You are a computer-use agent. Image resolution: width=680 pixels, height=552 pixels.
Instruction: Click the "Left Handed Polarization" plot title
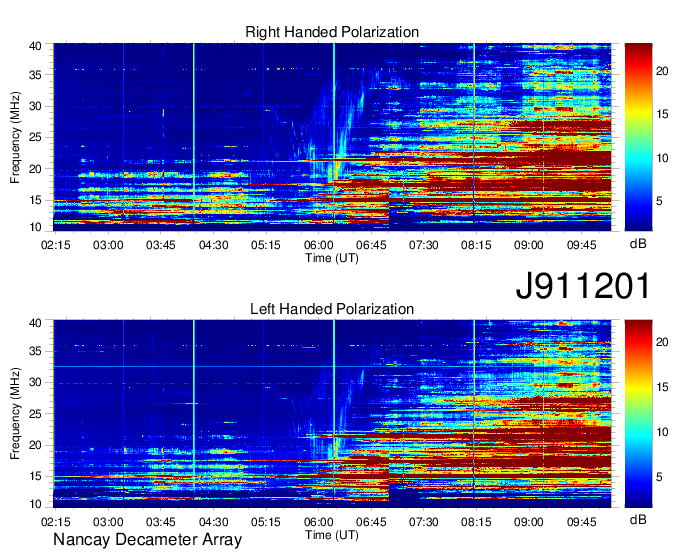pyautogui.click(x=332, y=309)
